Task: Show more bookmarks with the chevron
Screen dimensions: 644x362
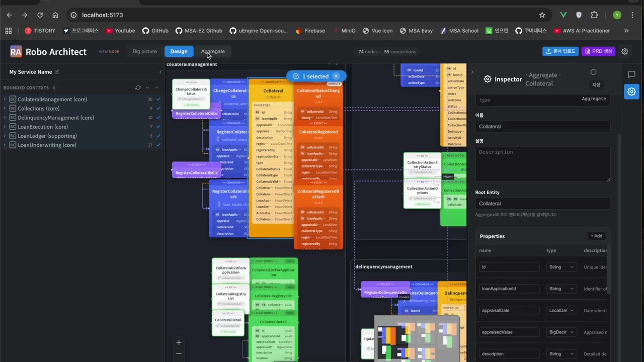Action: 626,31
